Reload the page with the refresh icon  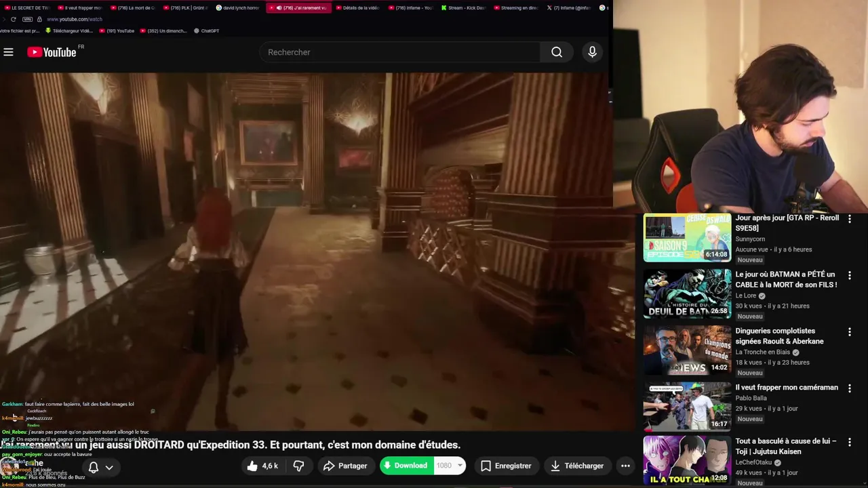[13, 19]
